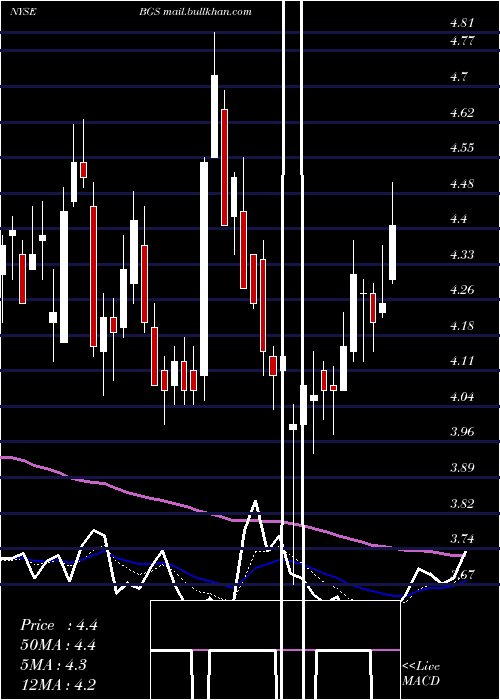Select the 4.55 price axis label

[462, 148]
